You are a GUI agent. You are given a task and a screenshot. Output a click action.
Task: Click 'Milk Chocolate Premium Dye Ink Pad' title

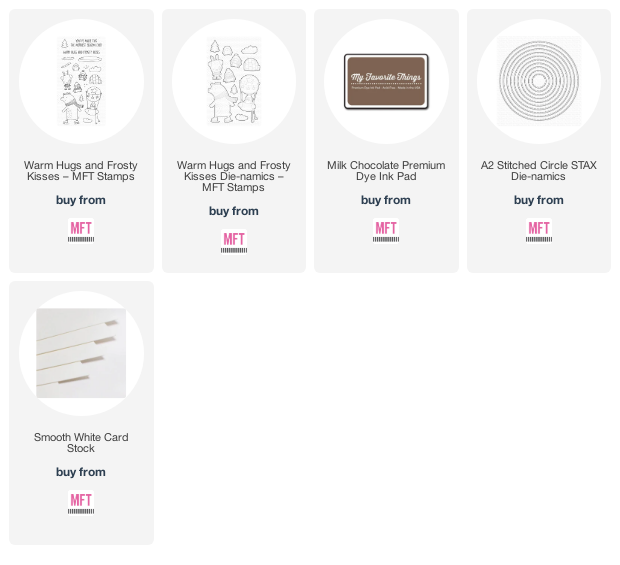[386, 171]
